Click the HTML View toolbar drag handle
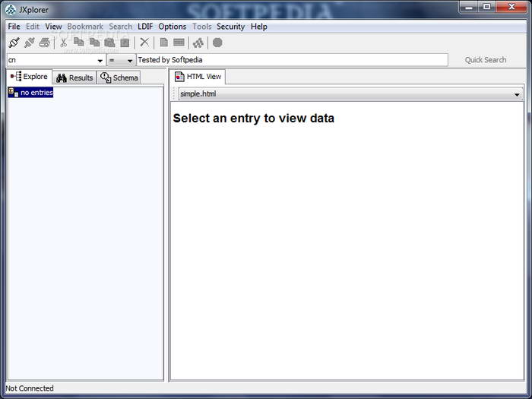The height and width of the screenshot is (399, 532). (175, 94)
